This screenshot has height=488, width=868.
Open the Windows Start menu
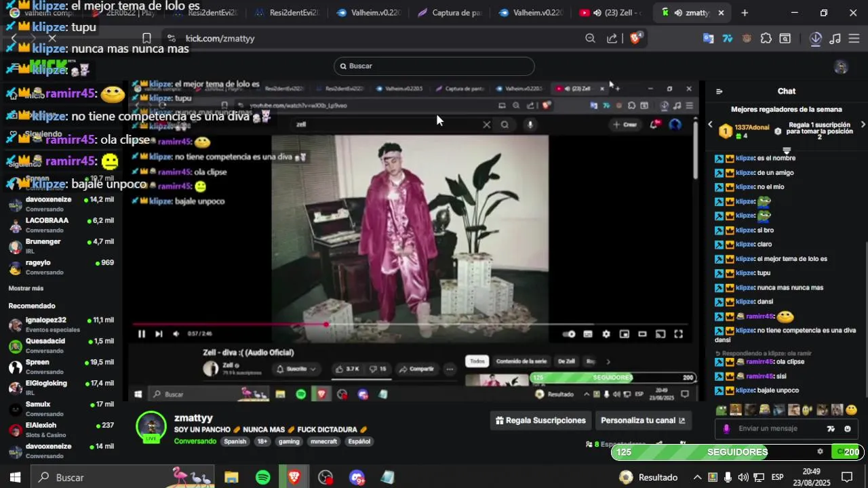[15, 477]
